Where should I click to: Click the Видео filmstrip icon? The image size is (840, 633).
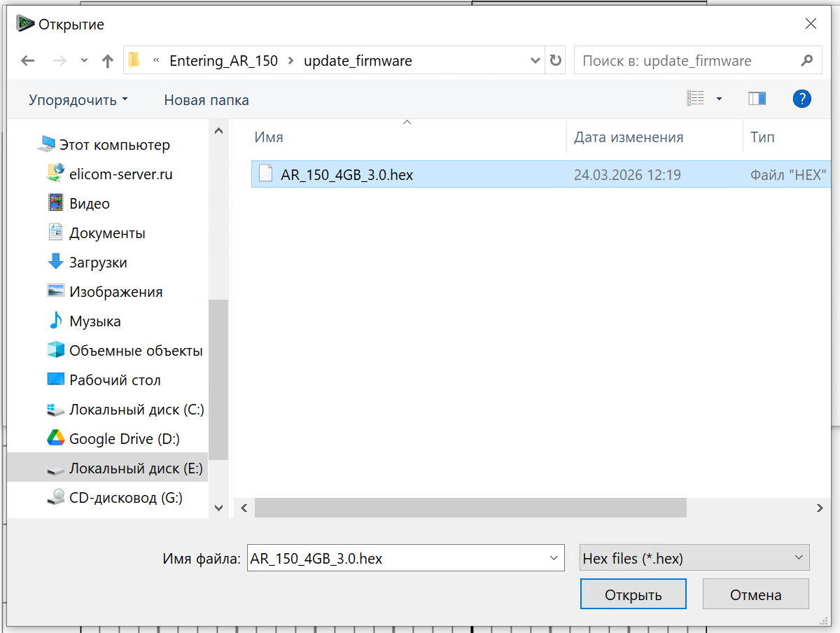tap(55, 203)
